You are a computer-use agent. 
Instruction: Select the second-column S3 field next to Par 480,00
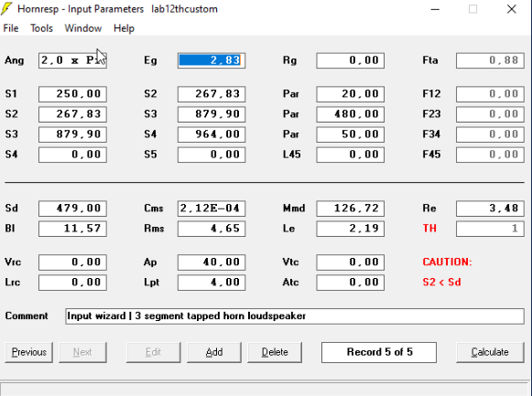212,114
